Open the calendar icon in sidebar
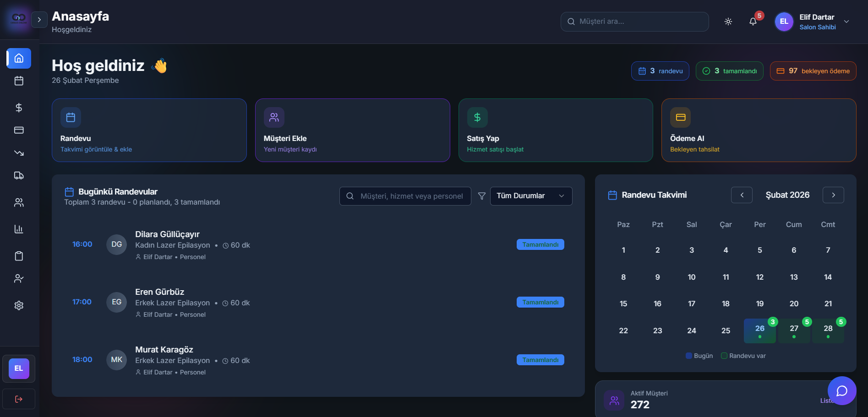868x417 pixels. pos(19,81)
